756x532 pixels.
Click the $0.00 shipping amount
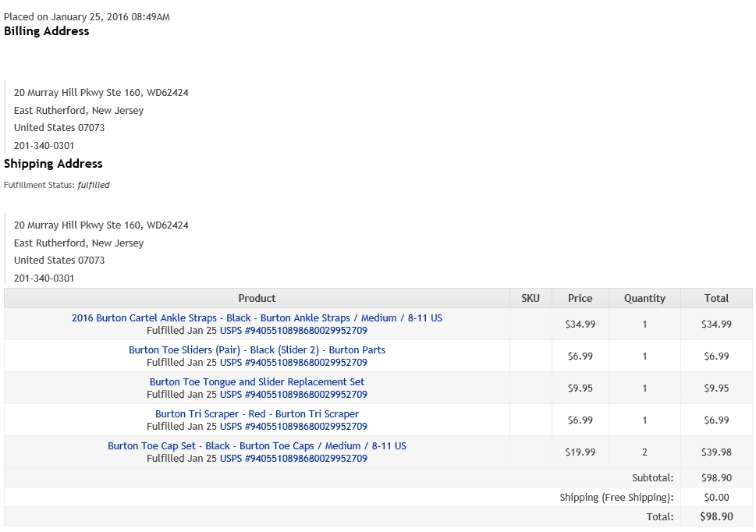pyautogui.click(x=716, y=498)
